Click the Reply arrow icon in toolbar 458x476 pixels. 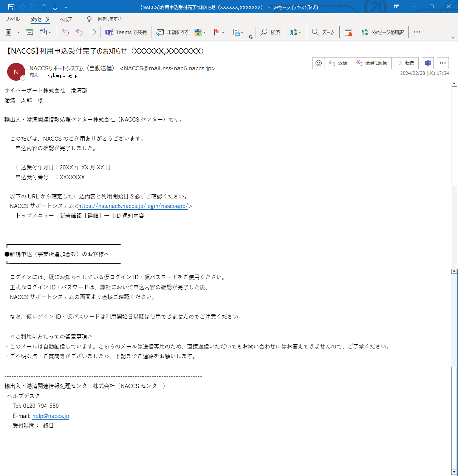[x=66, y=32]
